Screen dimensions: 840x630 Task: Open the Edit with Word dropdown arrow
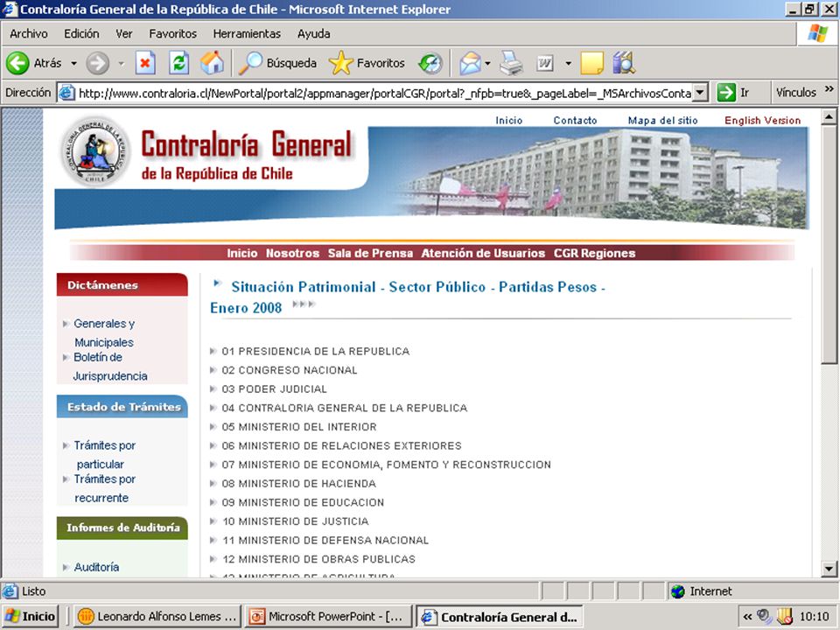pyautogui.click(x=569, y=63)
